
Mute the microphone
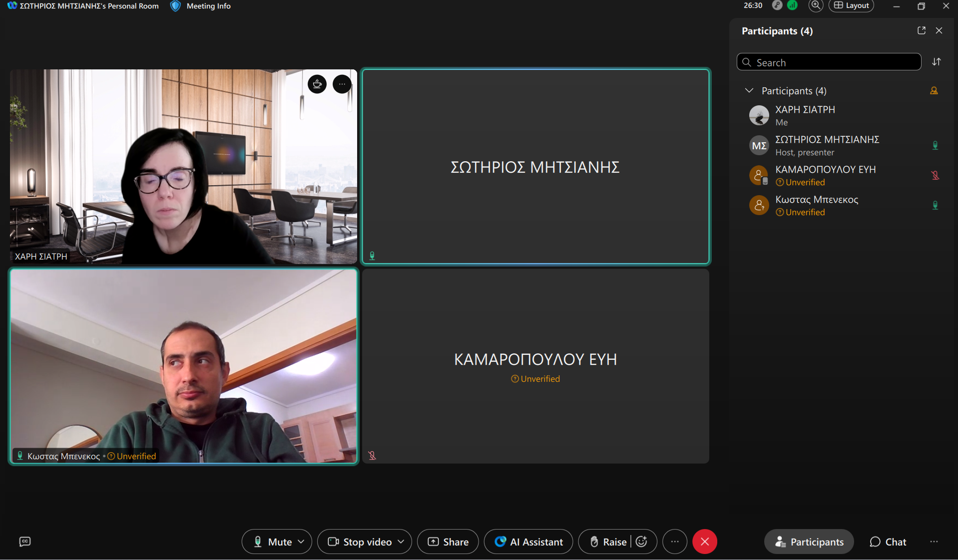point(273,542)
